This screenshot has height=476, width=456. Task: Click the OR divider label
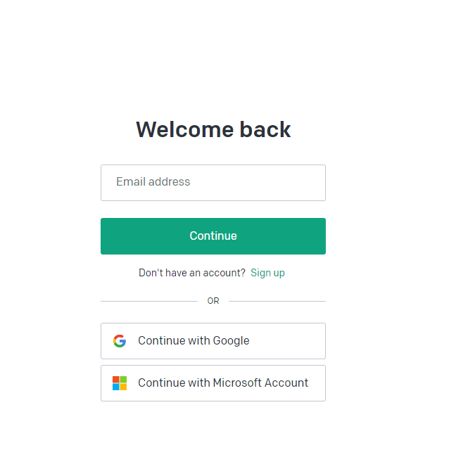click(213, 301)
